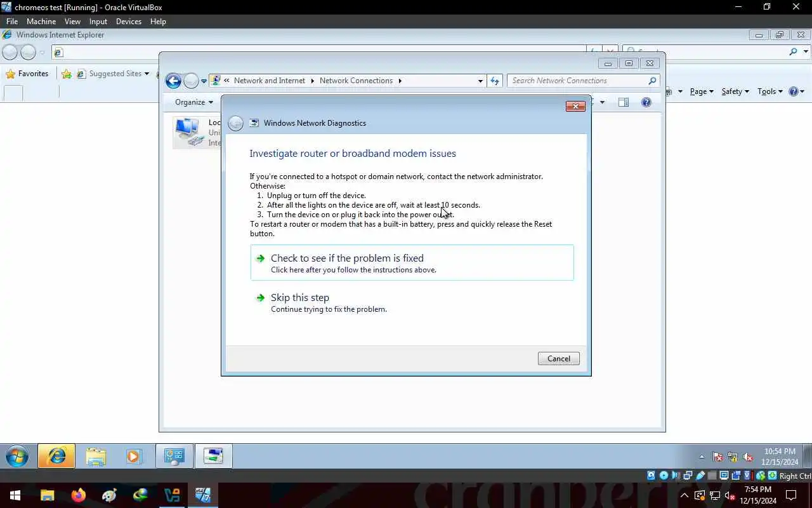Show hidden icons in Windows 7 tray
Viewport: 812px width, 508px height.
702,457
